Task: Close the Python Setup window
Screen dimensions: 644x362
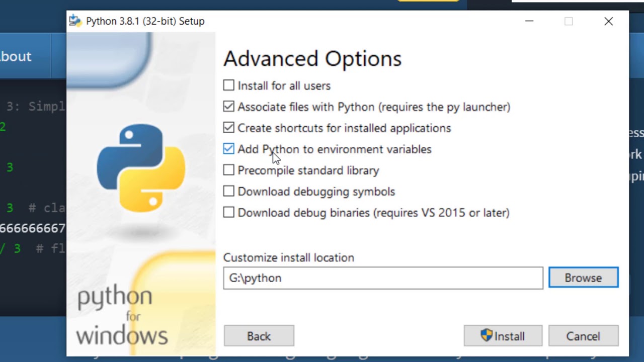Action: [609, 21]
